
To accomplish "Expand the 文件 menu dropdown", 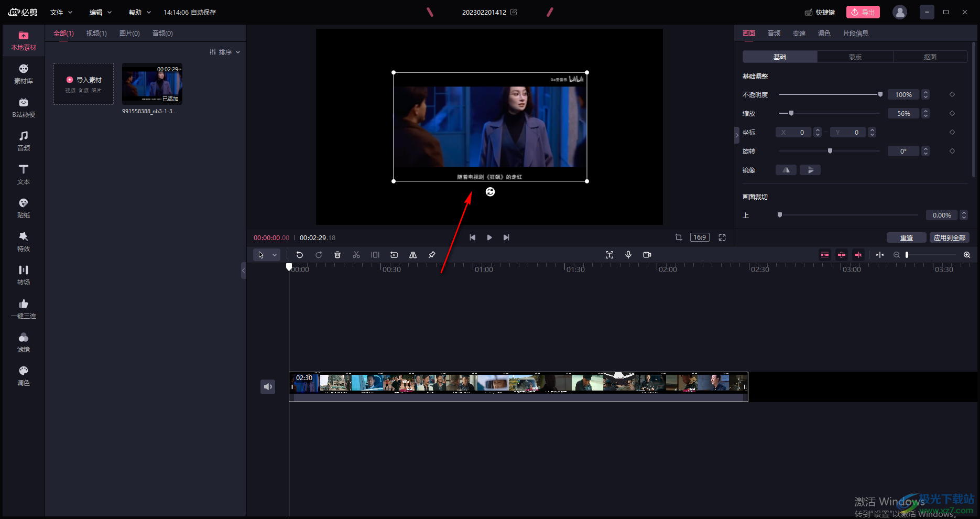I will tap(61, 12).
